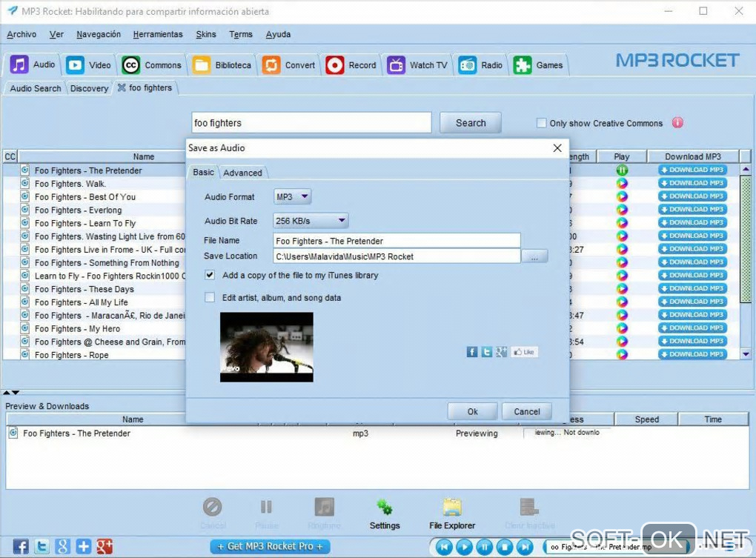Click stop button in player bar

point(505,547)
